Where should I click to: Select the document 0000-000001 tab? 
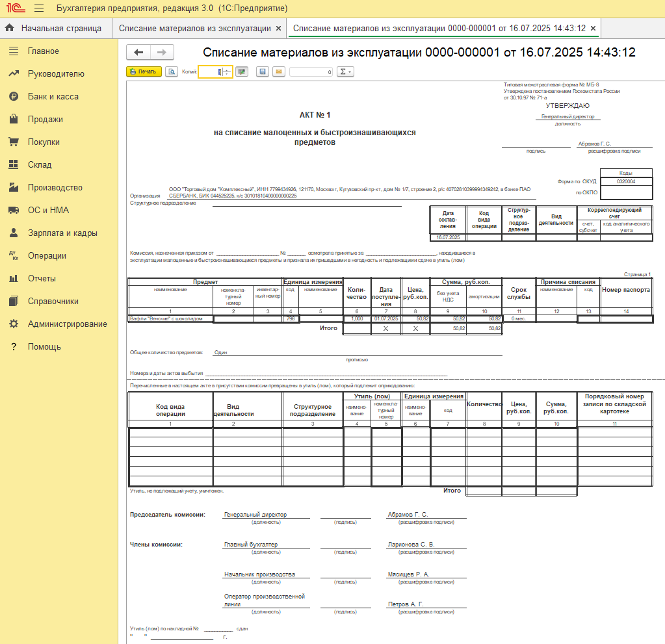click(439, 29)
